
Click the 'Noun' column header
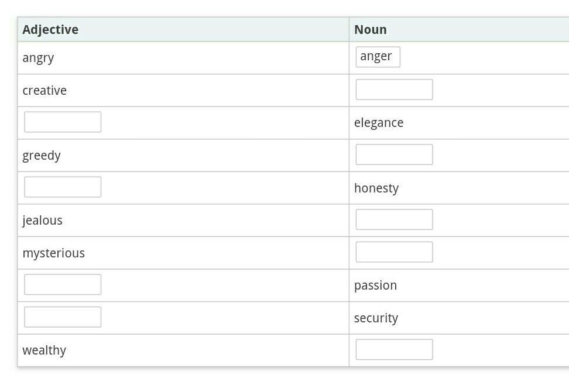point(371,29)
